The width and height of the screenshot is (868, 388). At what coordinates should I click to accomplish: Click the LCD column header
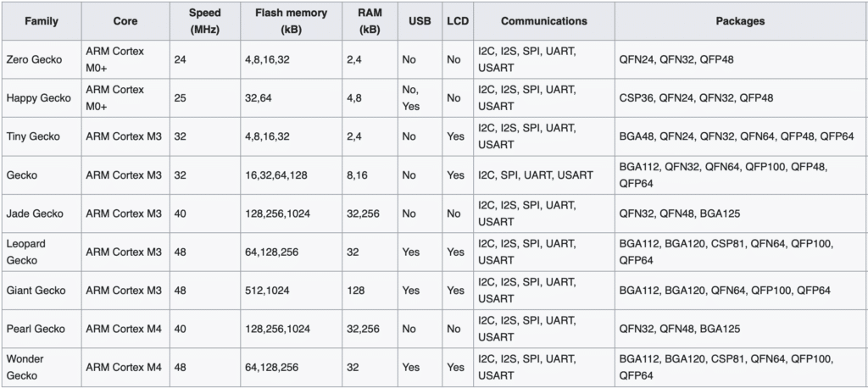(x=457, y=21)
